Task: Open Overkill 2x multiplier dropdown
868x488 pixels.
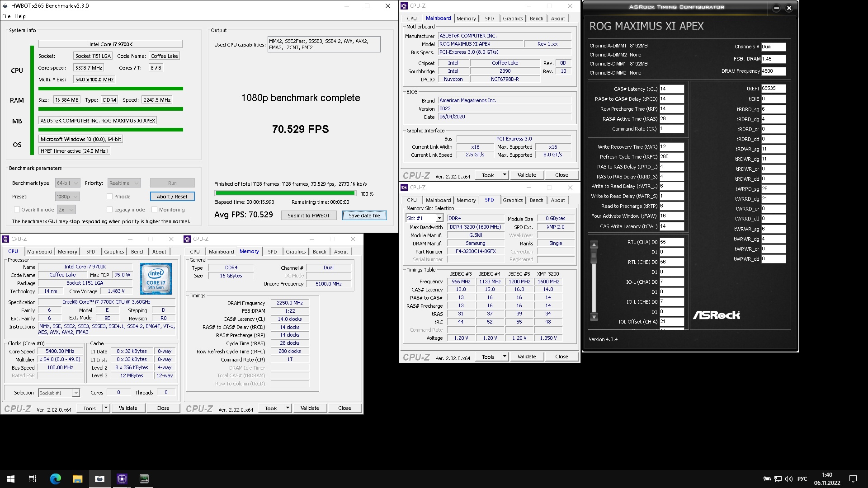Action: pos(66,210)
